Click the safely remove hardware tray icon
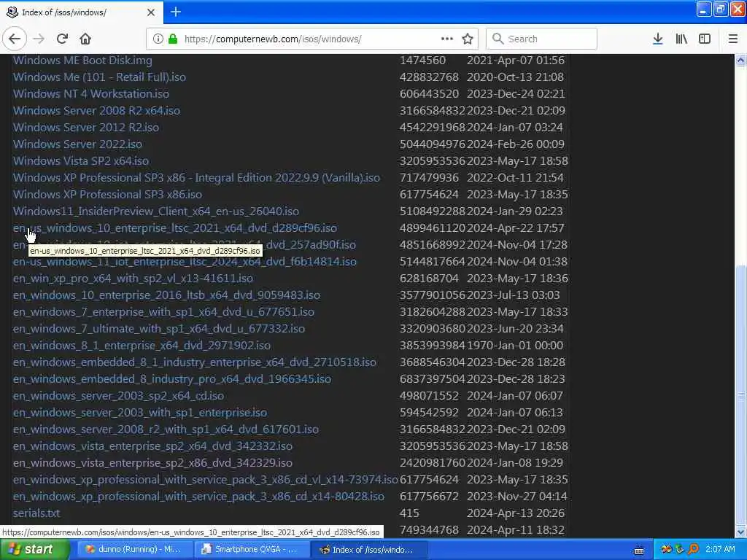Screen dimensions: 747x560 click(680, 550)
